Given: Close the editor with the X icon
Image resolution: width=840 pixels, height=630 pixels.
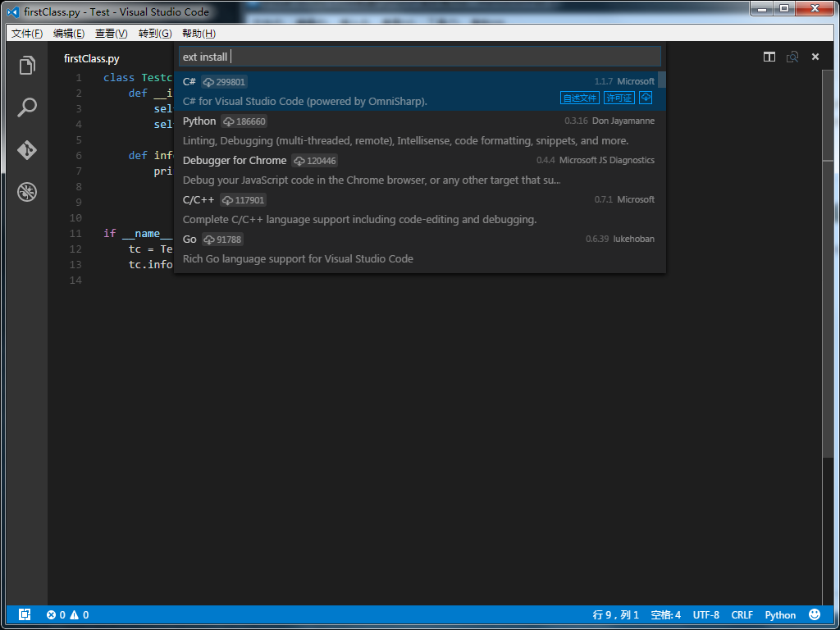Looking at the screenshot, I should point(815,57).
